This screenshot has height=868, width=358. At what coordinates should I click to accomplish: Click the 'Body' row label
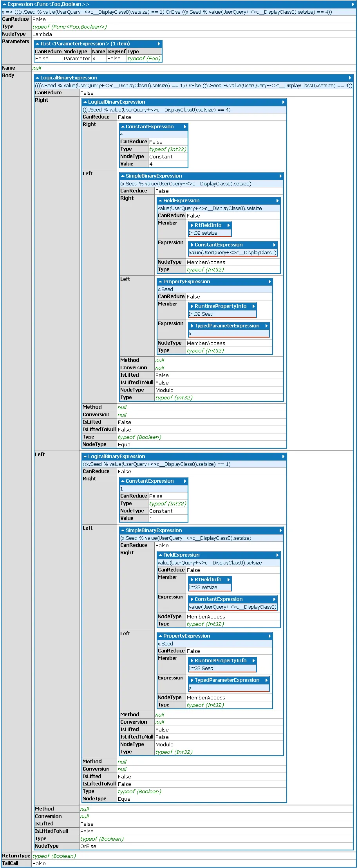pos(8,75)
